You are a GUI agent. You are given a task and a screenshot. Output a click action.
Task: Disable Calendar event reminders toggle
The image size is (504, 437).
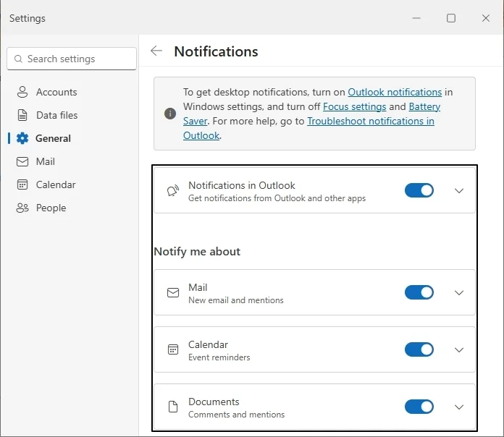tap(419, 349)
